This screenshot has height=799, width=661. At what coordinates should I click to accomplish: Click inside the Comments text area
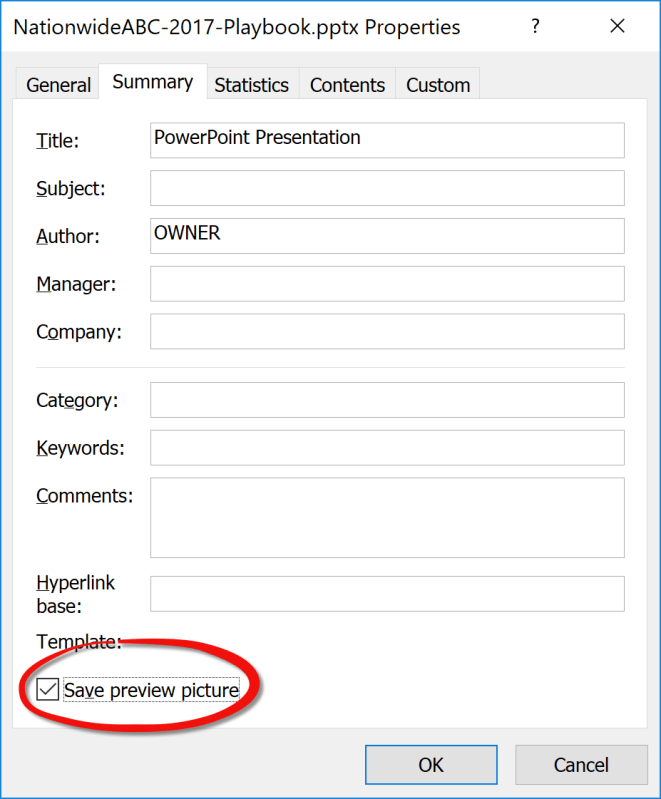387,517
